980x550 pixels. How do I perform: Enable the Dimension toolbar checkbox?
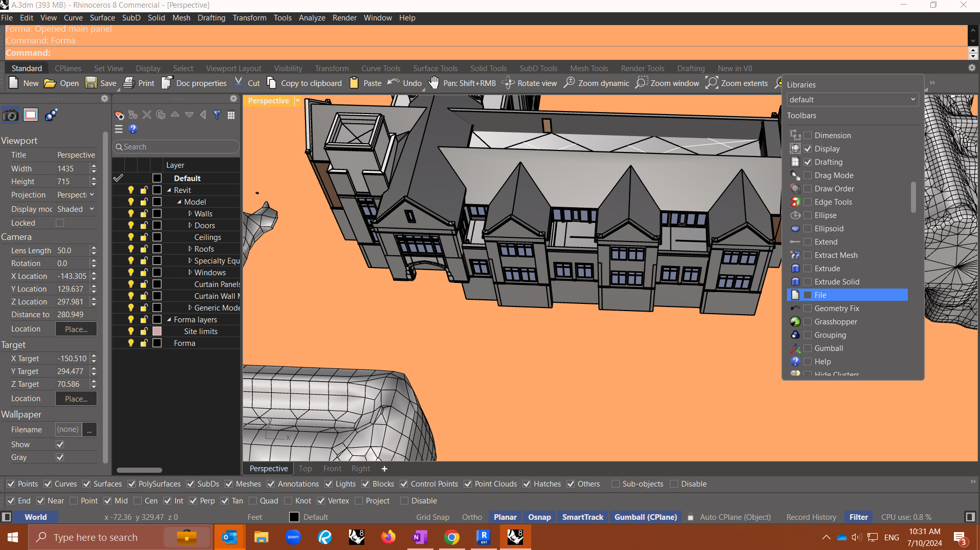point(808,136)
